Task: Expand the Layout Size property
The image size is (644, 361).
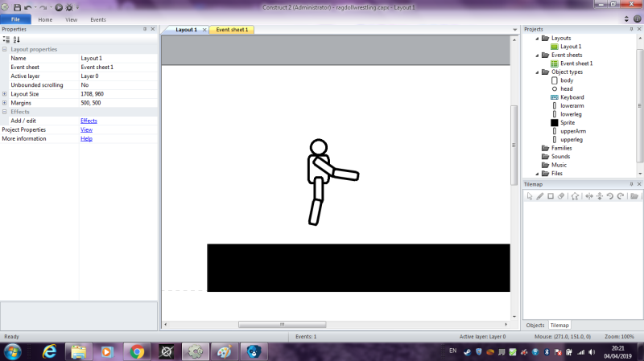Action: click(x=5, y=94)
